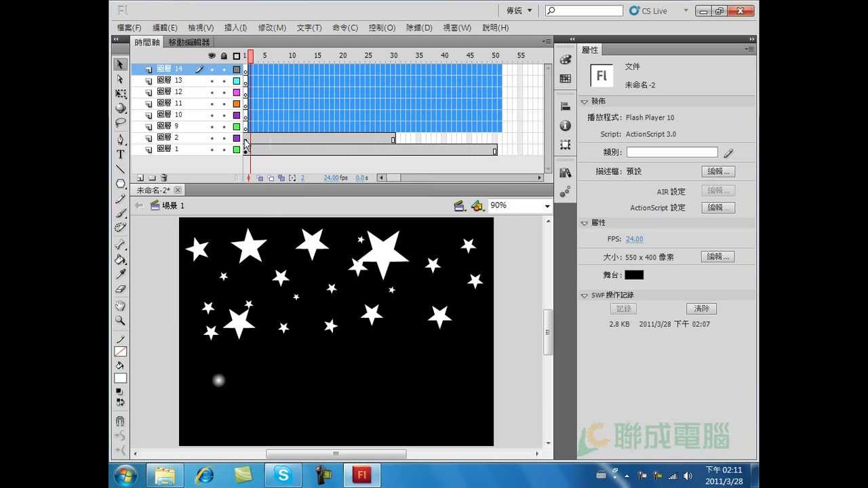The width and height of the screenshot is (868, 488).
Task: Click the Delete layer trash icon
Action: [x=163, y=178]
